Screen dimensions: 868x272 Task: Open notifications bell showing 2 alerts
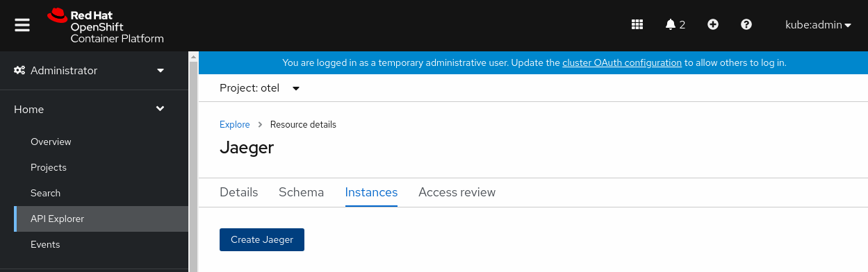coord(675,24)
